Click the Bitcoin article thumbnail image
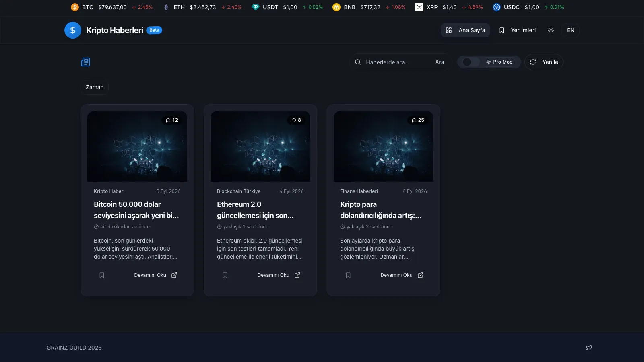The height and width of the screenshot is (362, 644). [137, 146]
